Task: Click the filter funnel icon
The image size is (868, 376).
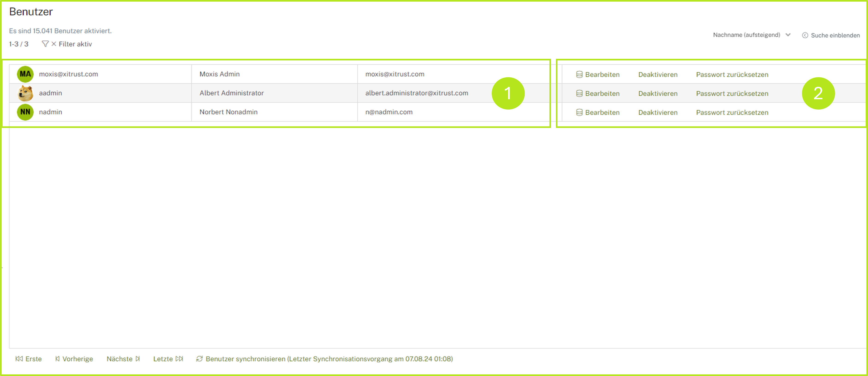Action: [45, 44]
